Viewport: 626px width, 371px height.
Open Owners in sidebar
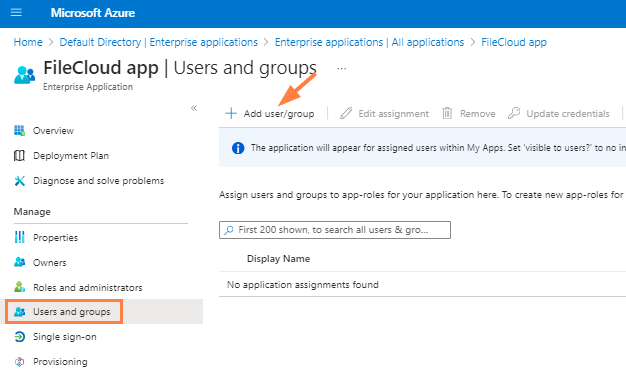click(x=50, y=263)
